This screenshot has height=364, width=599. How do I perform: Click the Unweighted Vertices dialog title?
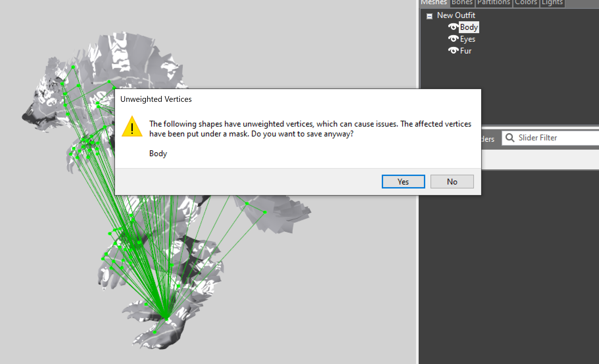[x=156, y=99]
